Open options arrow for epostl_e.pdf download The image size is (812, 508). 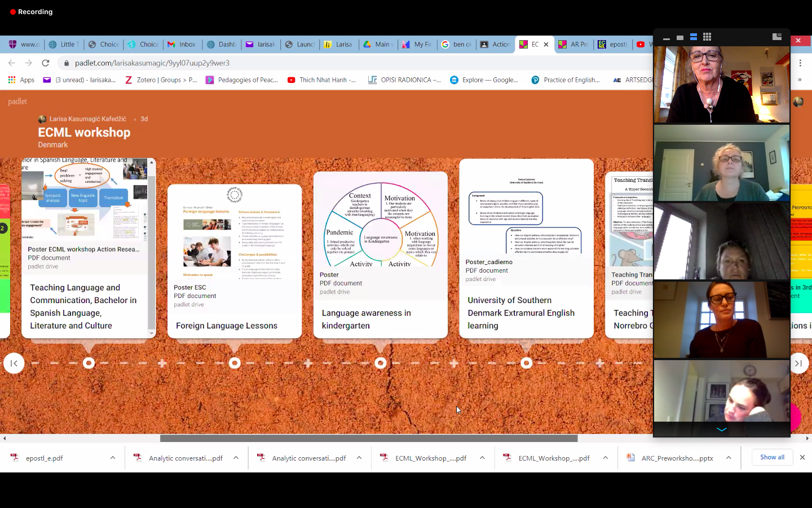pos(113,458)
